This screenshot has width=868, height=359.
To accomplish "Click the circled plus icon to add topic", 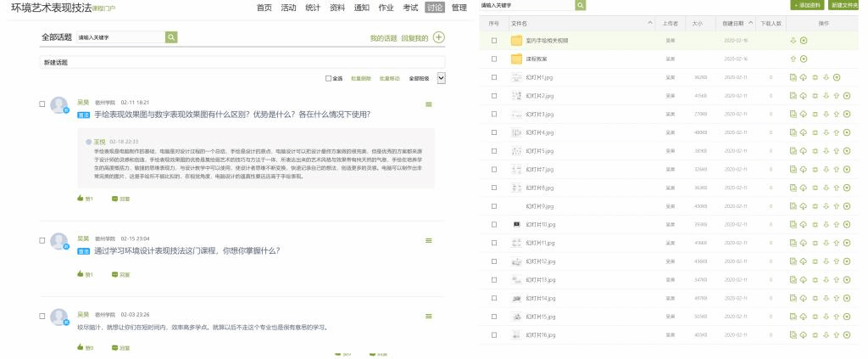I will (438, 37).
